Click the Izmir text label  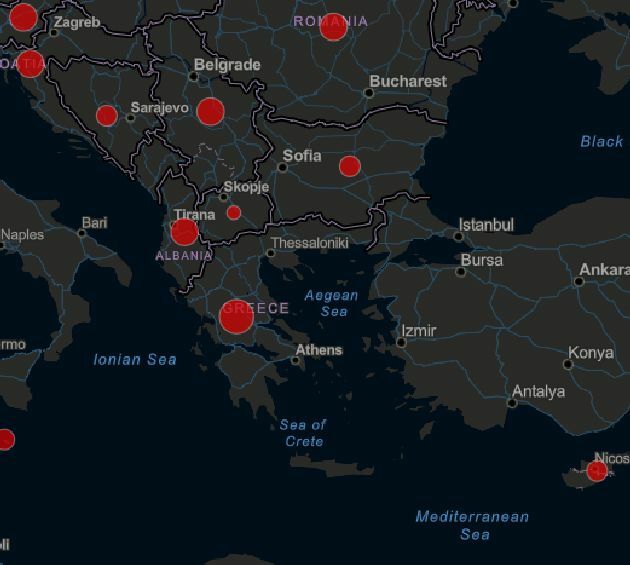point(419,331)
